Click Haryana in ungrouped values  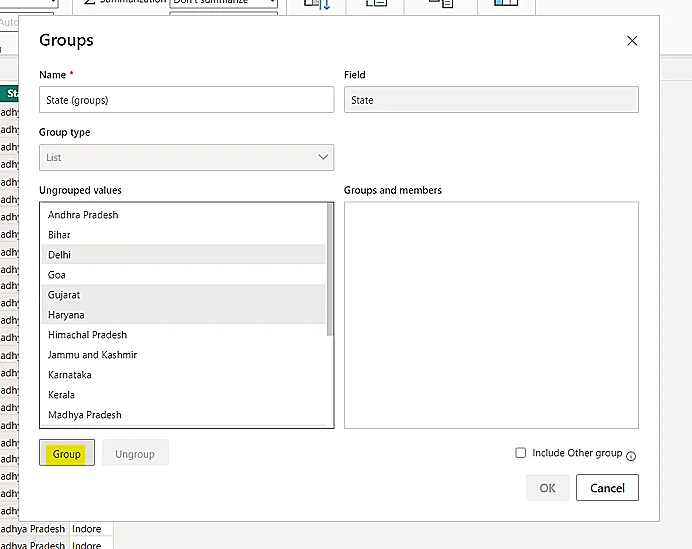point(66,315)
